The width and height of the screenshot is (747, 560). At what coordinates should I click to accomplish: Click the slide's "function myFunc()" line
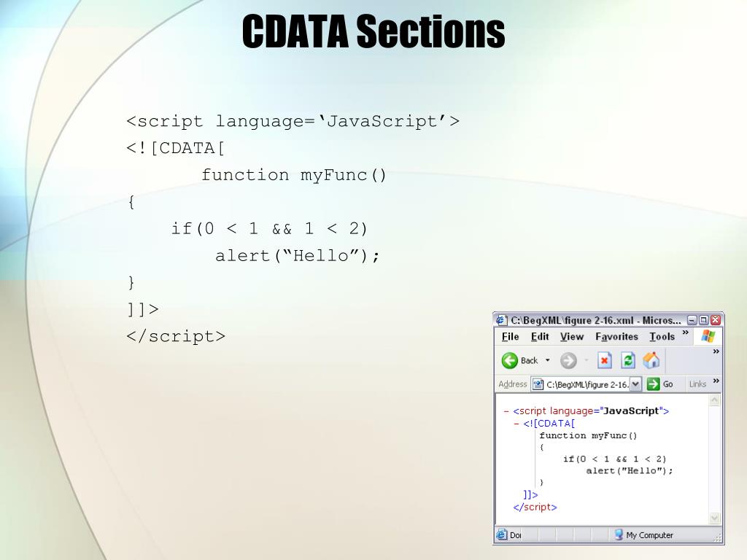tap(293, 175)
